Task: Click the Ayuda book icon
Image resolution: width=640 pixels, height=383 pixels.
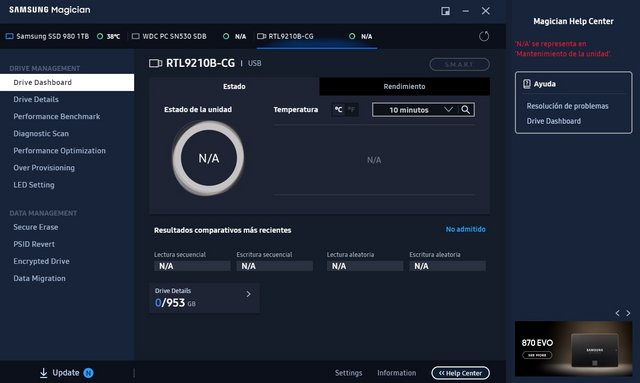Action: [x=527, y=84]
